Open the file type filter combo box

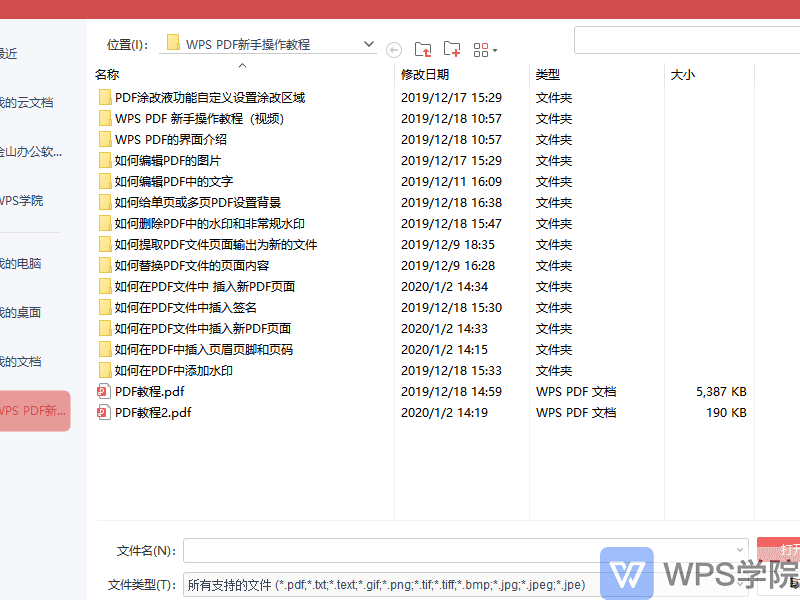coord(465,585)
